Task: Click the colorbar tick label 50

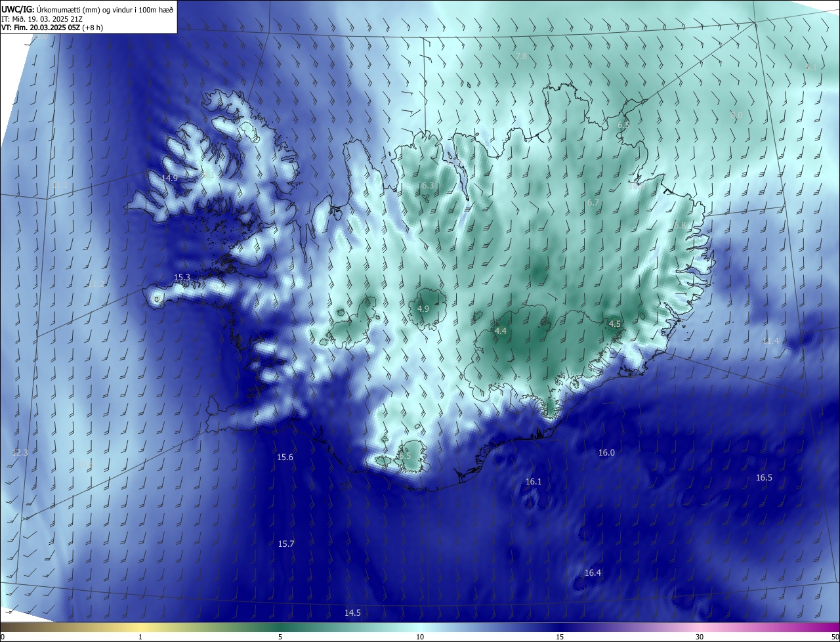Action: pos(835,637)
